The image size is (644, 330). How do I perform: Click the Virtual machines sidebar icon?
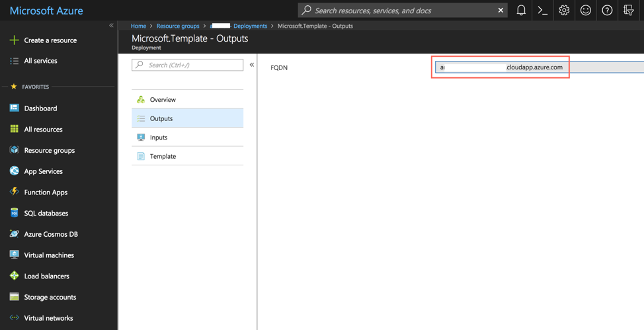pos(15,255)
